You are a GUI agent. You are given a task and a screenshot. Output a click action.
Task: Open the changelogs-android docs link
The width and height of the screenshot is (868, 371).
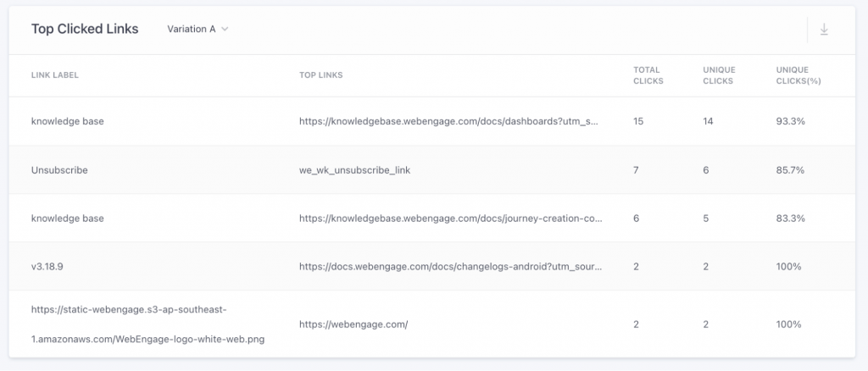pyautogui.click(x=449, y=266)
